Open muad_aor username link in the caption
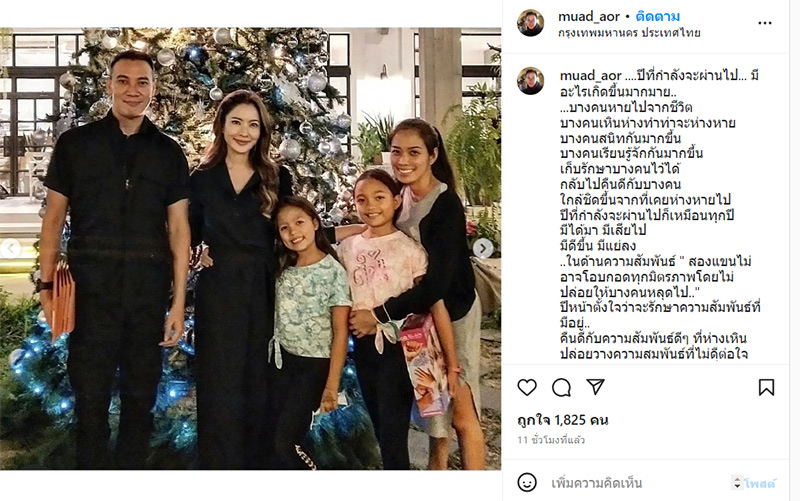The height and width of the screenshot is (501, 800). coord(590,76)
